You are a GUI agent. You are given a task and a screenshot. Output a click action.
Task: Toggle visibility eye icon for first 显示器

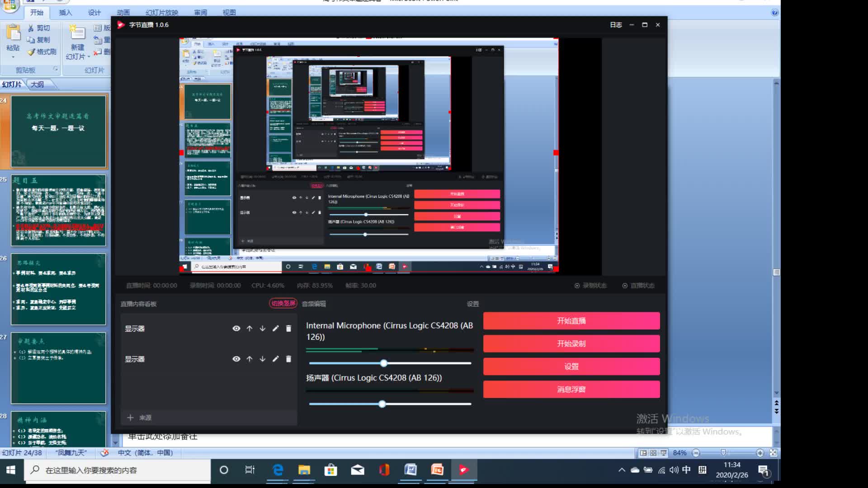click(x=236, y=328)
